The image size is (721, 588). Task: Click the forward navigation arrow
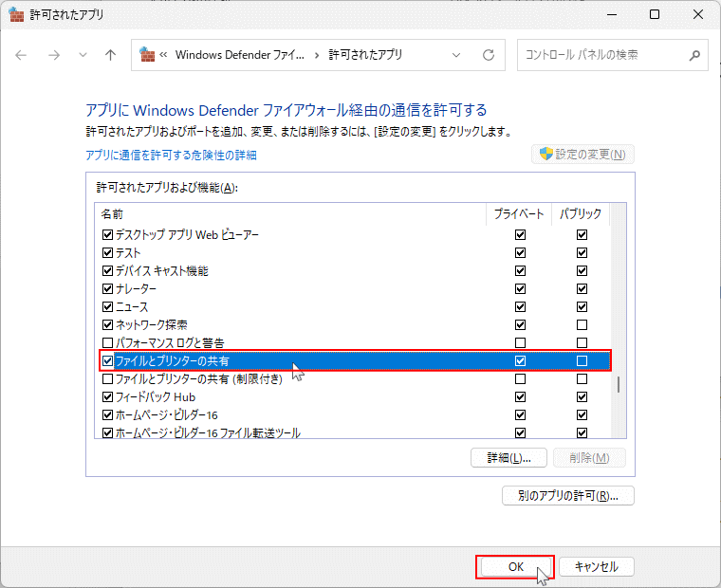pyautogui.click(x=54, y=56)
